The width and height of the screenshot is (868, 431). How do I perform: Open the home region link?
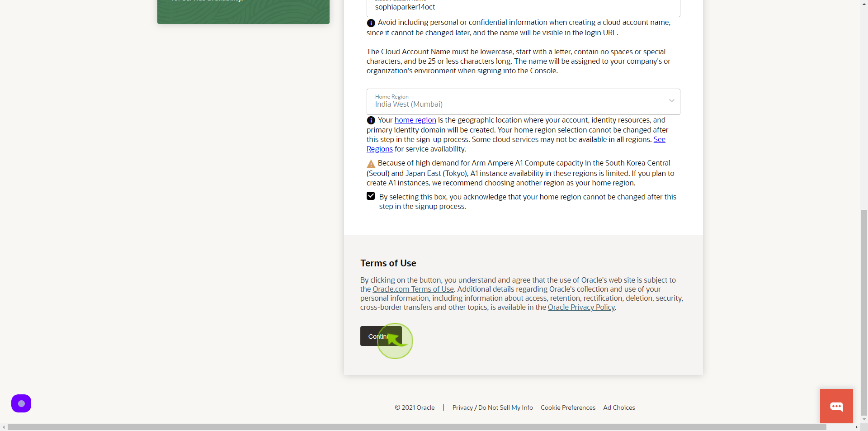tap(415, 120)
